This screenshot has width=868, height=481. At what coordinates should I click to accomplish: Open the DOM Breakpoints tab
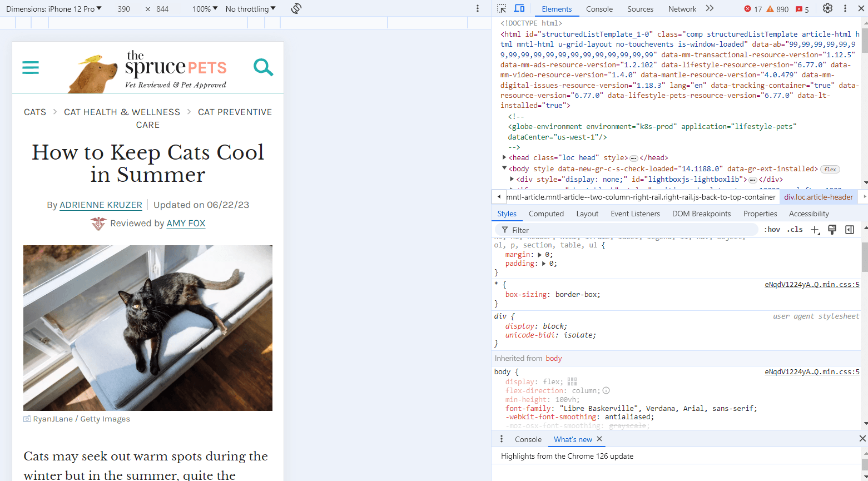point(701,214)
